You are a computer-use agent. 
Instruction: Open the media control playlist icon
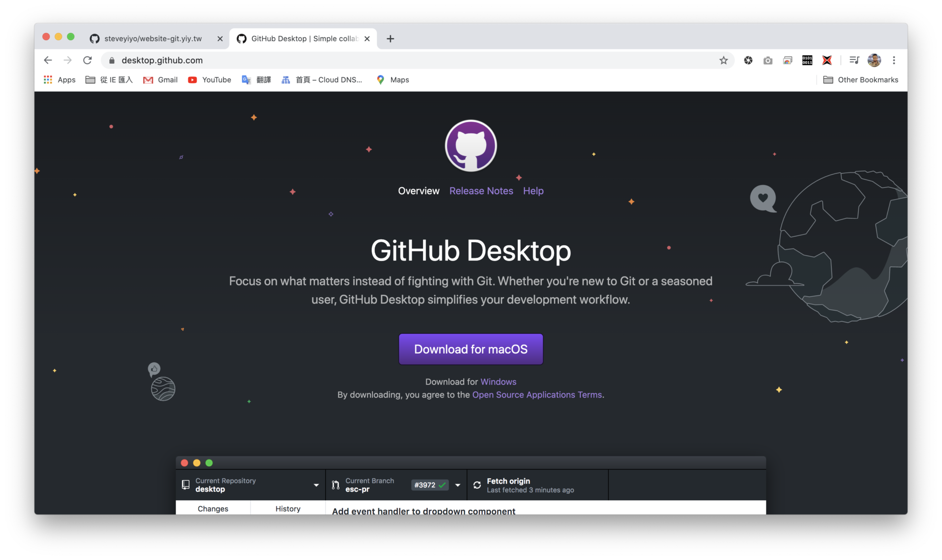click(854, 60)
